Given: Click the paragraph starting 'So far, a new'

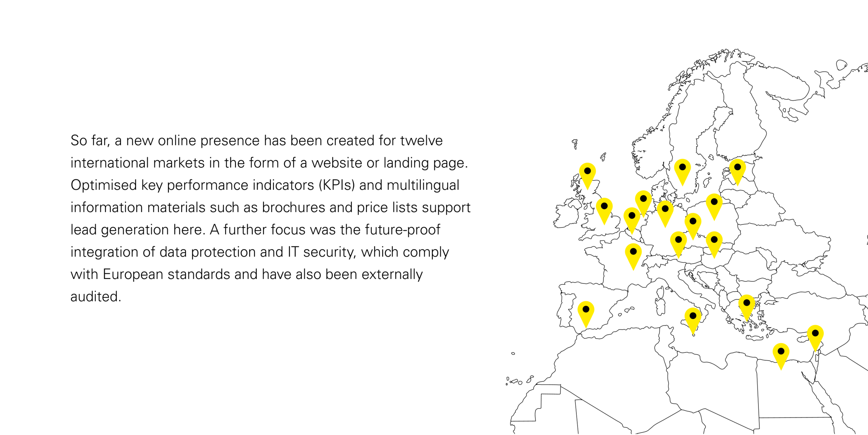Looking at the screenshot, I should tap(271, 219).
